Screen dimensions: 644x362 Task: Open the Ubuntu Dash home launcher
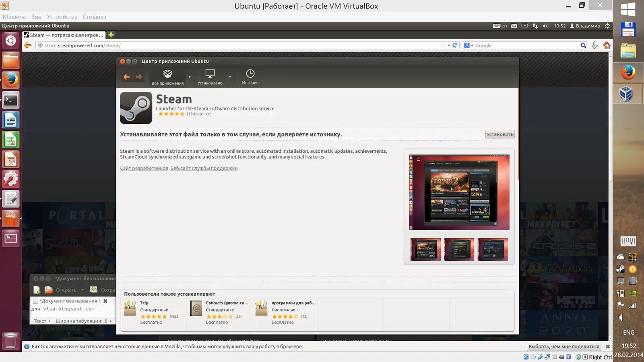(x=11, y=41)
